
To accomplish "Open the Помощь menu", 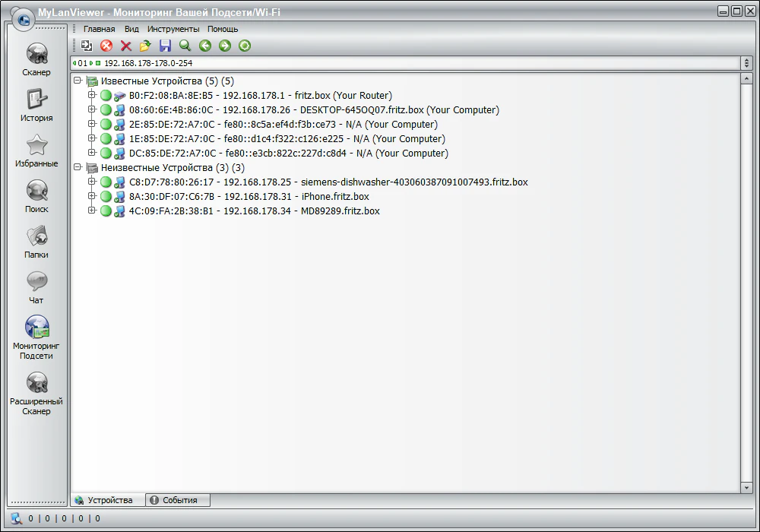I will tap(223, 29).
